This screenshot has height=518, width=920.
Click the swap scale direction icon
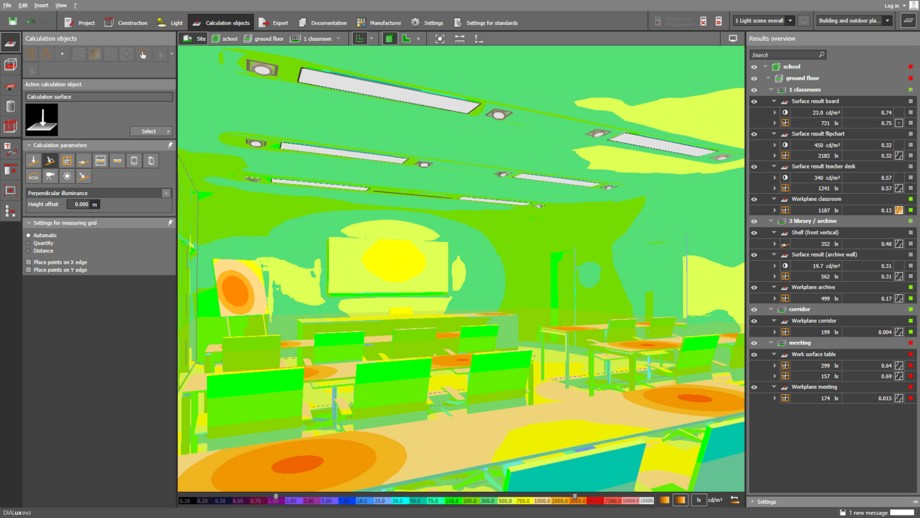tap(735, 500)
